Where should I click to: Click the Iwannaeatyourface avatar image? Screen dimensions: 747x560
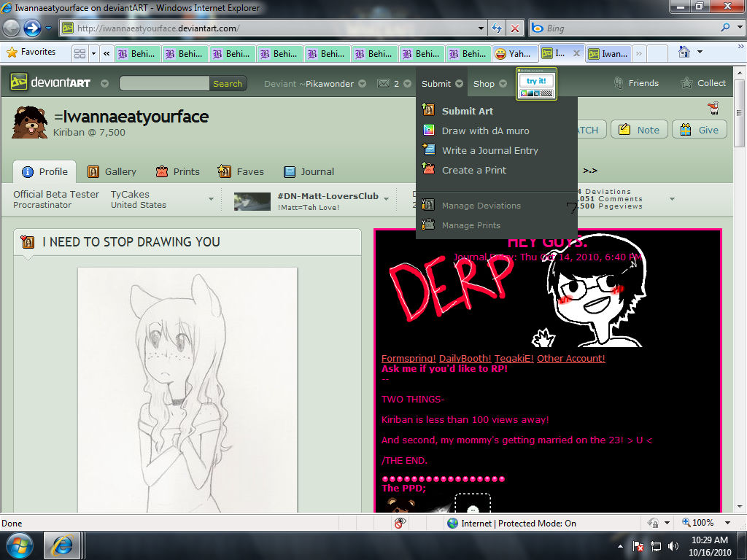click(x=29, y=122)
